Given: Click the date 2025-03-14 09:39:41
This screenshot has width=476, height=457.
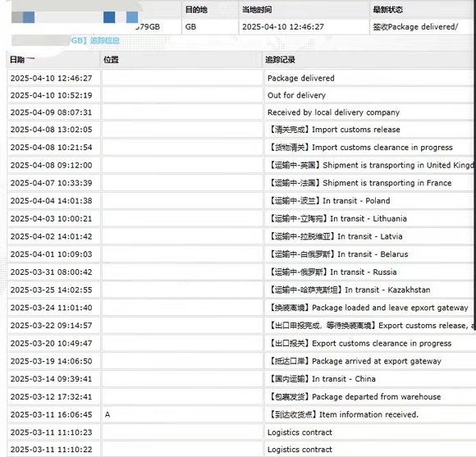Looking at the screenshot, I should (x=51, y=379).
